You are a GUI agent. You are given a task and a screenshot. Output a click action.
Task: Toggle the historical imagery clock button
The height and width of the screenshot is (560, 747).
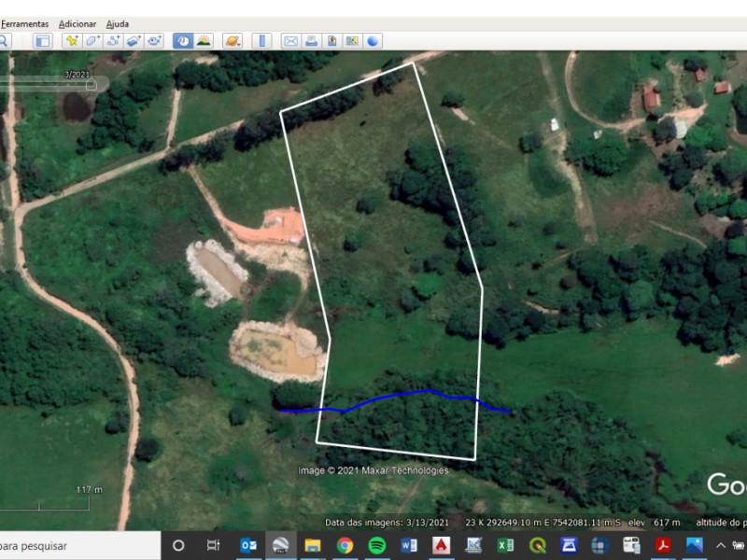[x=183, y=41]
